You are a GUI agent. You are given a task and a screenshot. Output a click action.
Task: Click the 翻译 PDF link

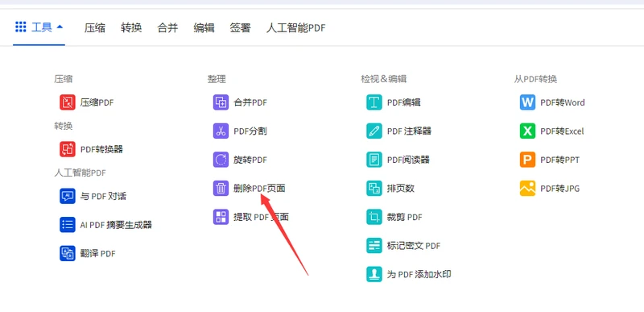(x=97, y=254)
